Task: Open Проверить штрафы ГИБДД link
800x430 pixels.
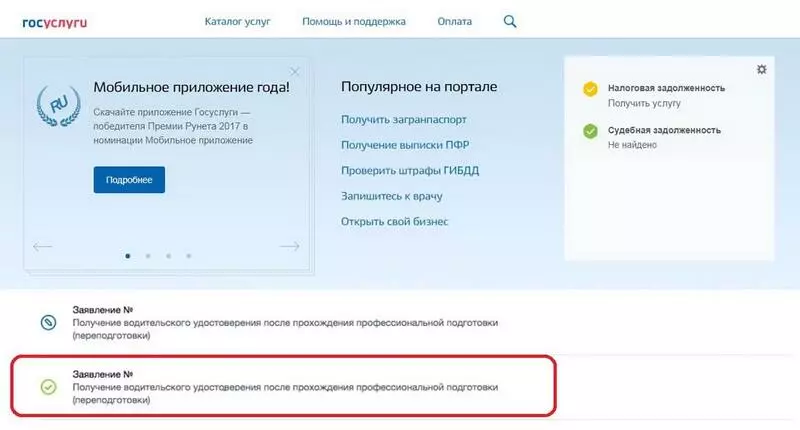Action: click(x=410, y=170)
